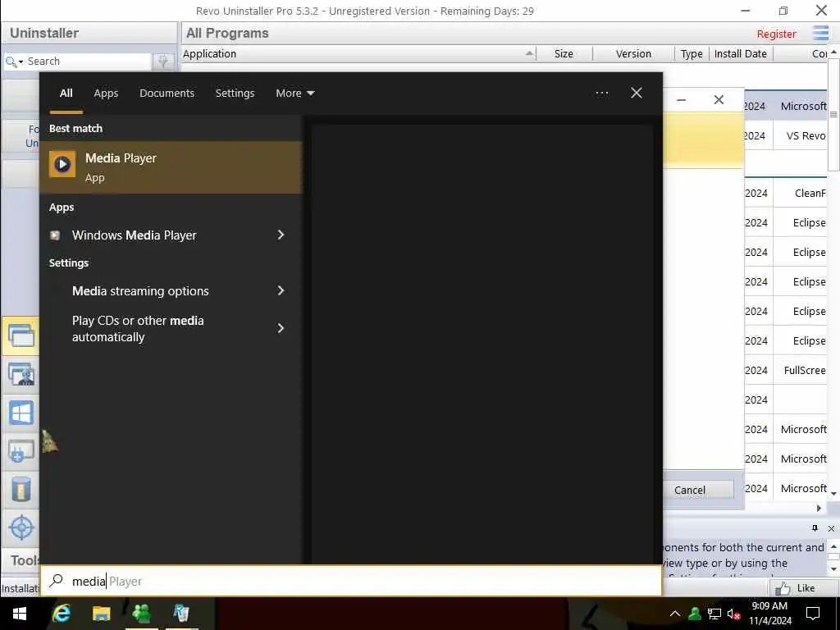Open the notification center icon
The image size is (840, 630).
(x=813, y=614)
